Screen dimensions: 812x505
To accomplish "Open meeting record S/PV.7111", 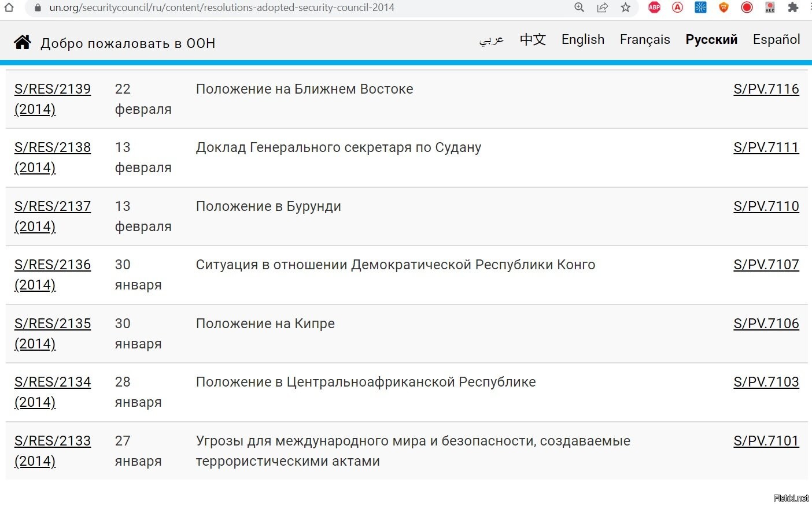I will coord(766,148).
